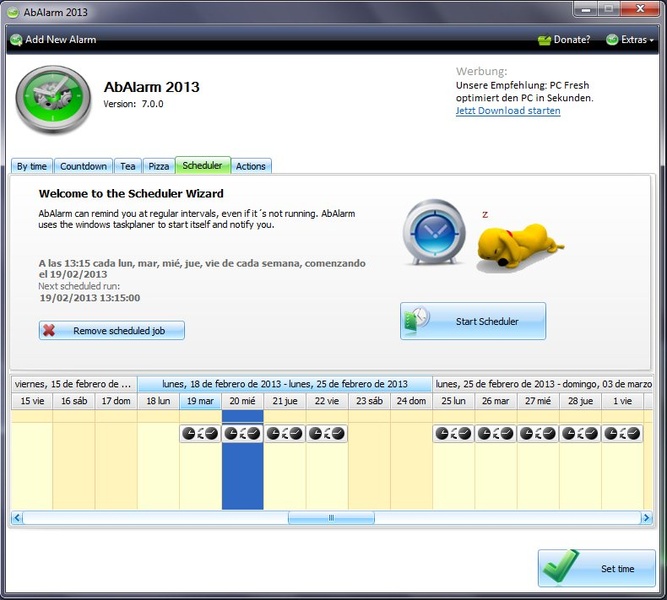Select the 26 mar day header
Viewport: 667px width, 600px height.
coord(496,401)
